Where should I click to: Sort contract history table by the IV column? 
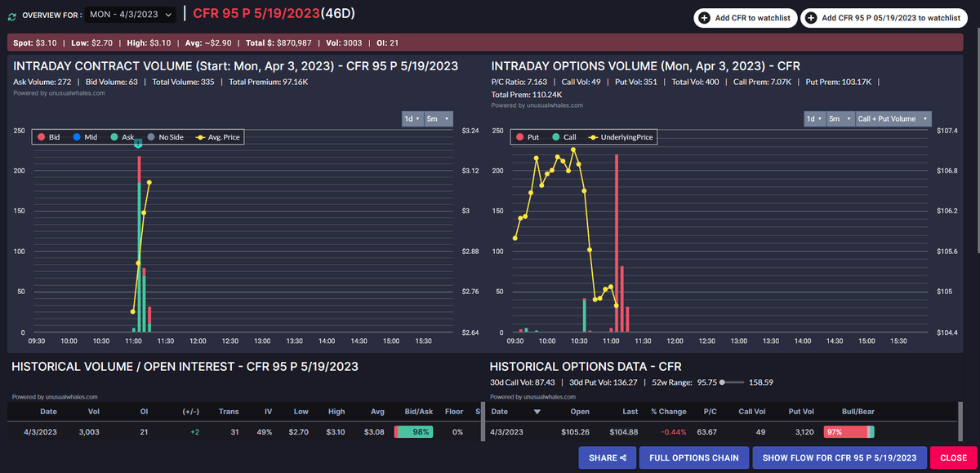click(x=268, y=412)
